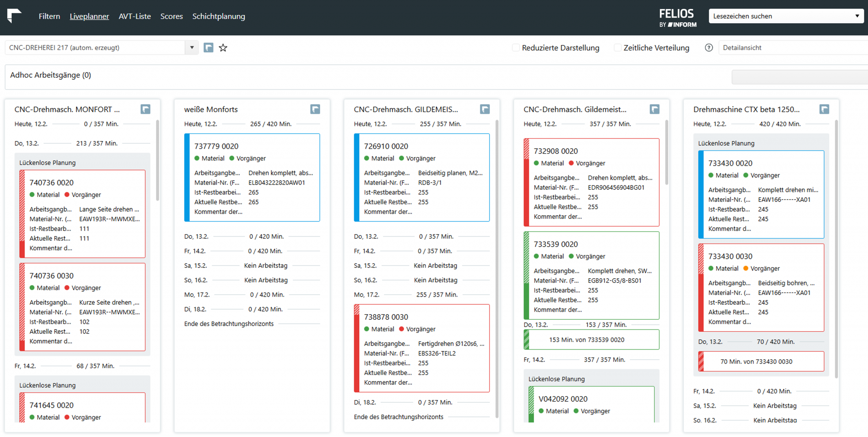Select the work order card 733430 0020
The image size is (868, 437).
click(x=761, y=195)
